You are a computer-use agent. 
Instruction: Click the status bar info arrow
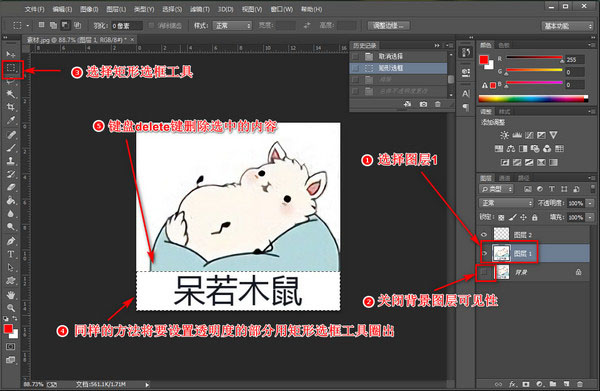tap(147, 384)
